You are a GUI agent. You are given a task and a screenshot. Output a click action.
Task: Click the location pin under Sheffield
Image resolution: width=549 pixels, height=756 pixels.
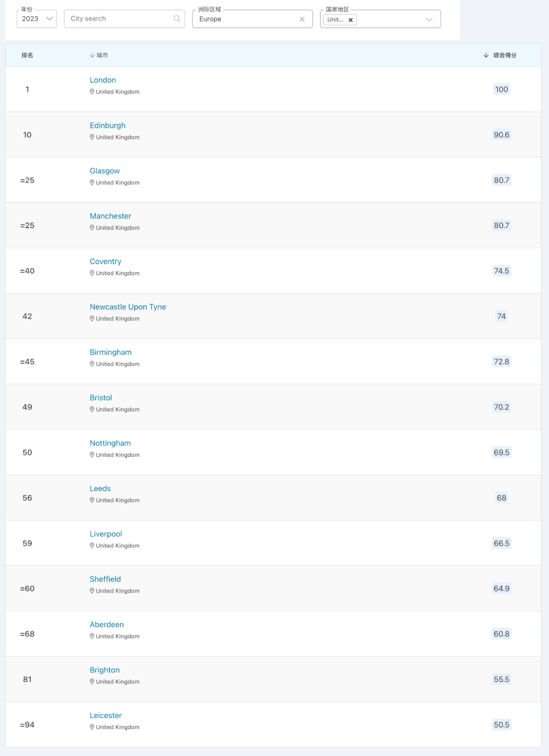click(x=92, y=591)
